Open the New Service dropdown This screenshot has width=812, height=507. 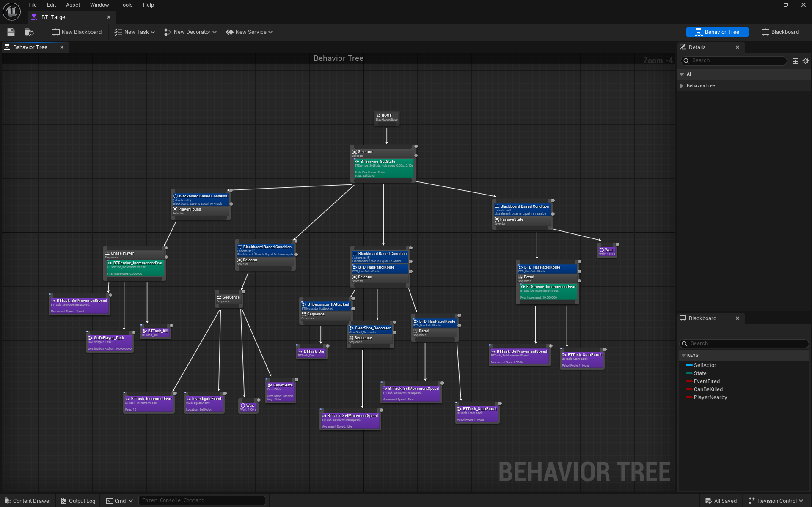[x=249, y=32]
